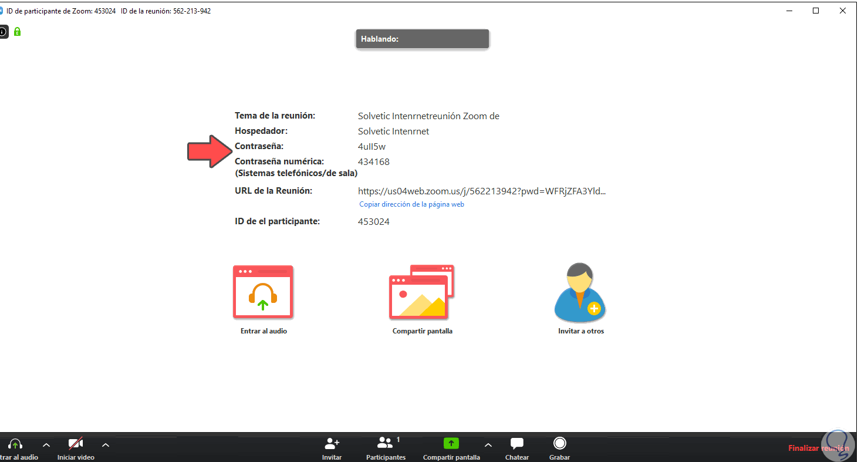Start video with Iniciar video
The width and height of the screenshot is (868, 462).
pos(76,449)
